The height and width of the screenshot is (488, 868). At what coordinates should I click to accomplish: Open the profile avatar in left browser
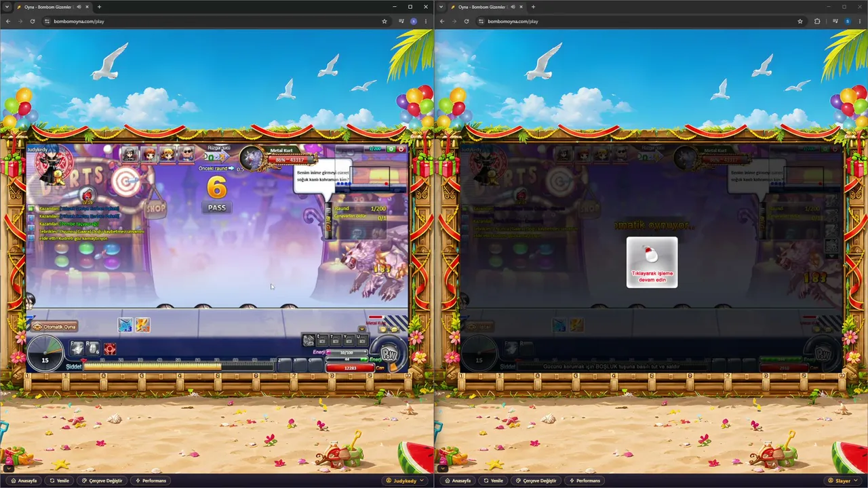click(x=414, y=21)
